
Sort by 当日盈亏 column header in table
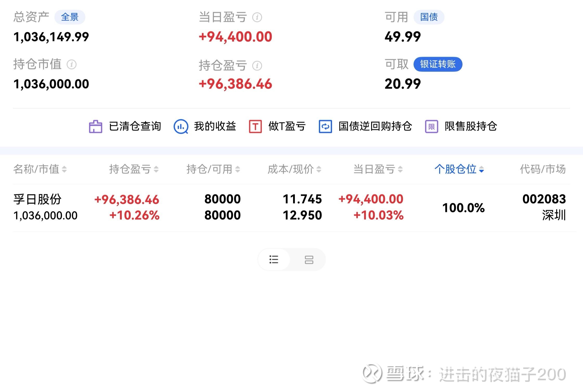tap(378, 169)
